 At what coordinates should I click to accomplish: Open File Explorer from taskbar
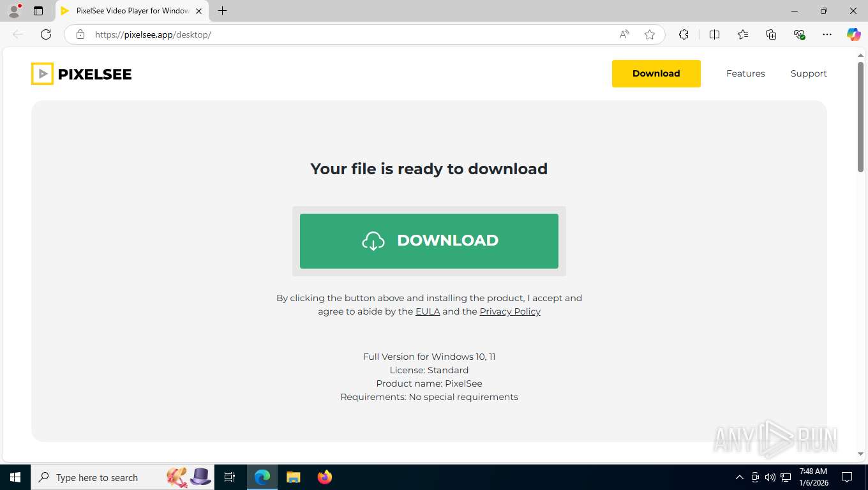[x=293, y=477]
